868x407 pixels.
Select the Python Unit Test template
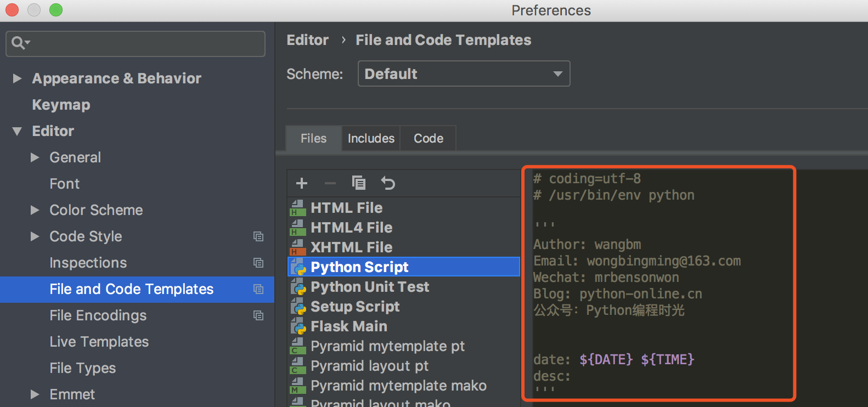370,287
